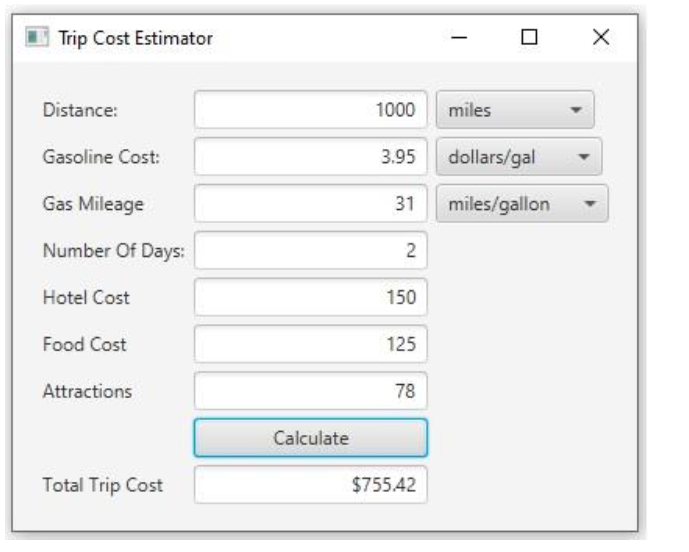Click the Trip Cost Estimator window icon
Screen dimensions: 689x552
pos(37,37)
